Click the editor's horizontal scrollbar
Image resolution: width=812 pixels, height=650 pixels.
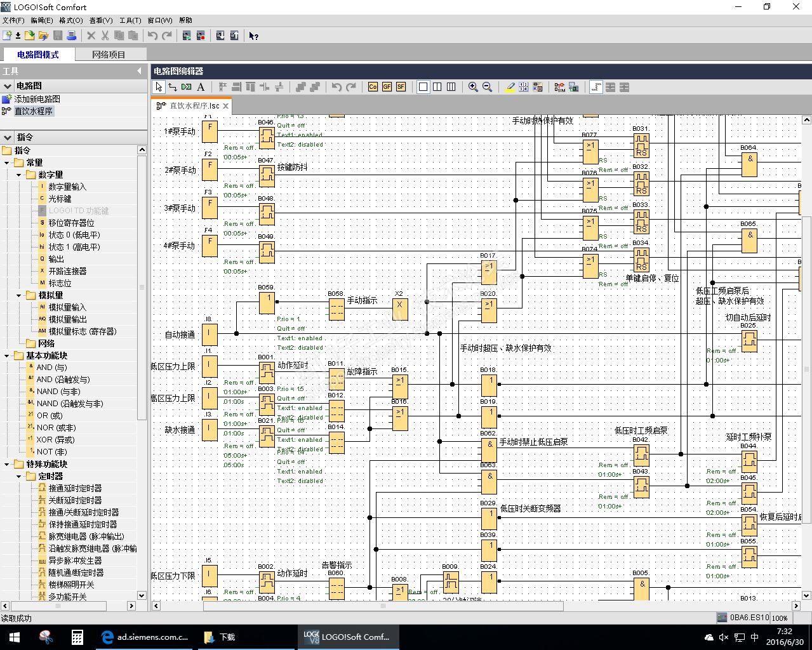click(x=383, y=606)
